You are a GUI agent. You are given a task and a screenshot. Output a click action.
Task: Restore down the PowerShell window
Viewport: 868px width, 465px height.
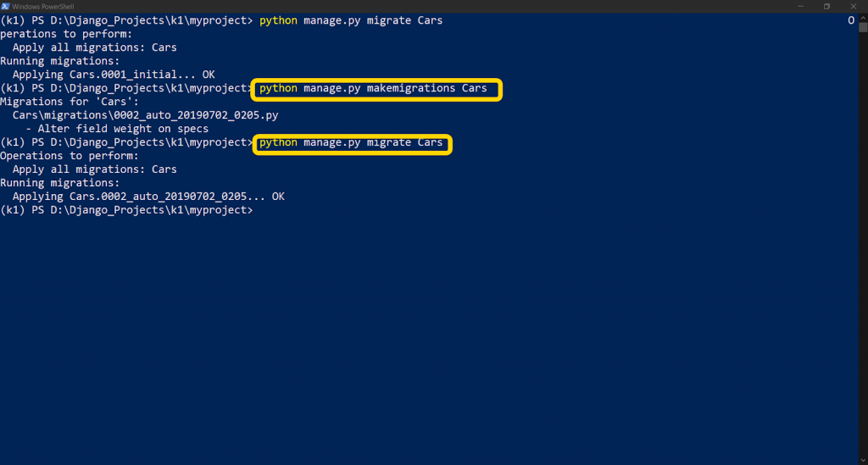(826, 6)
